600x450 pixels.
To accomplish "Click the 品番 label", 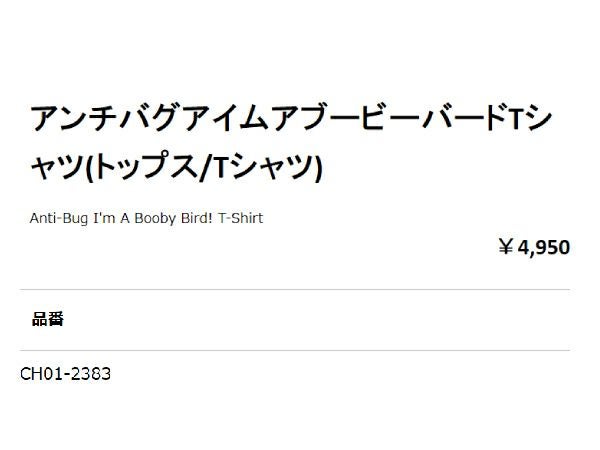I will point(48,320).
